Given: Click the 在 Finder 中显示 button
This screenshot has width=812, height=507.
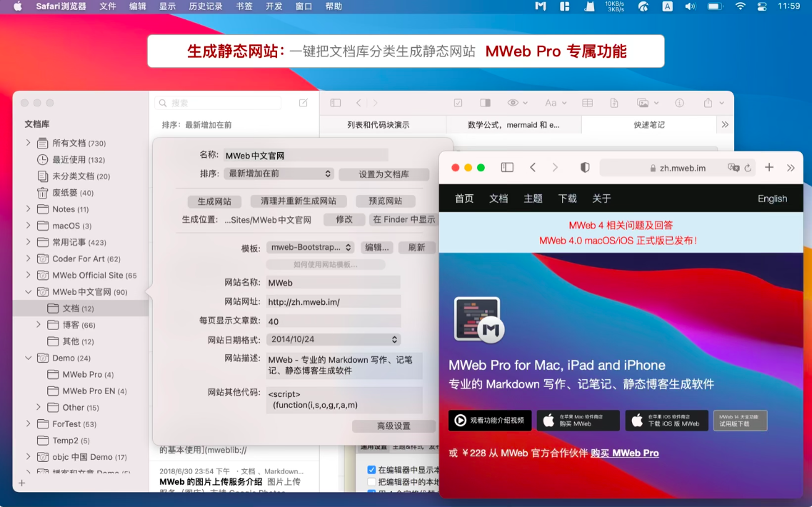Looking at the screenshot, I should point(404,219).
